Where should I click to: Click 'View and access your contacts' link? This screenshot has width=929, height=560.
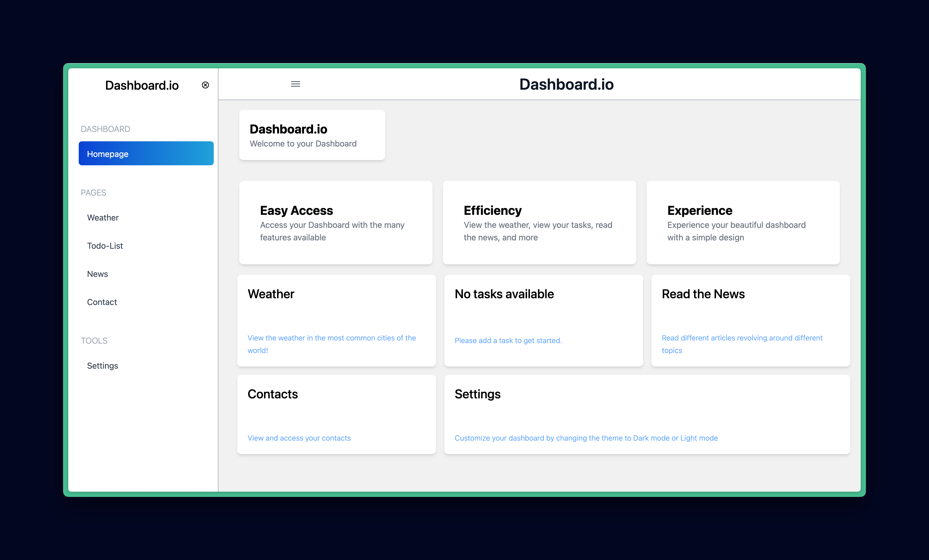coord(299,438)
